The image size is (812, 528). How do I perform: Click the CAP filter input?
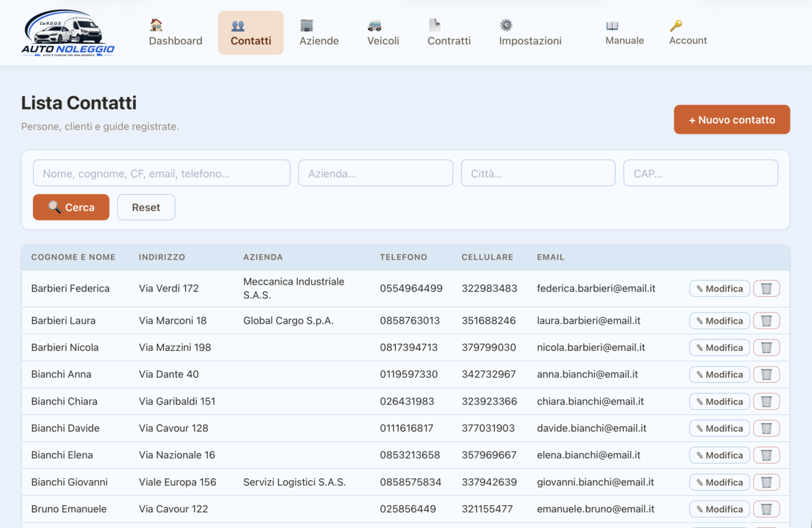(700, 173)
